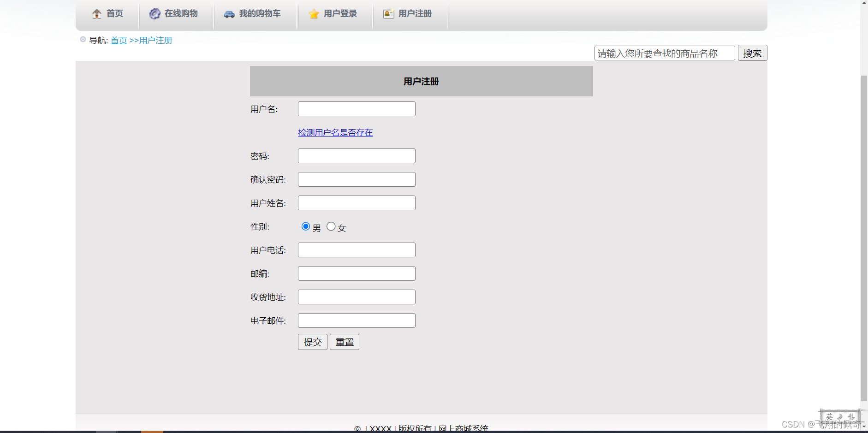Open the 我的购物车 page
This screenshot has width=868, height=433.
260,14
